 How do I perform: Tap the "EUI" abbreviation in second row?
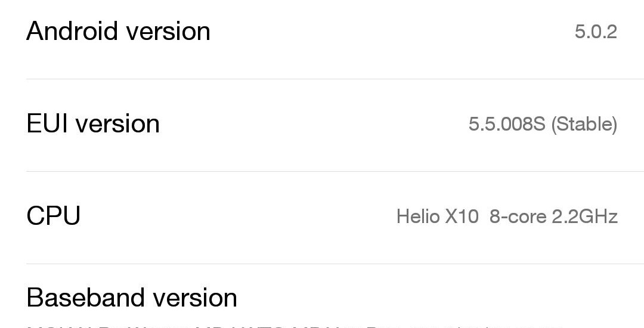coord(48,123)
